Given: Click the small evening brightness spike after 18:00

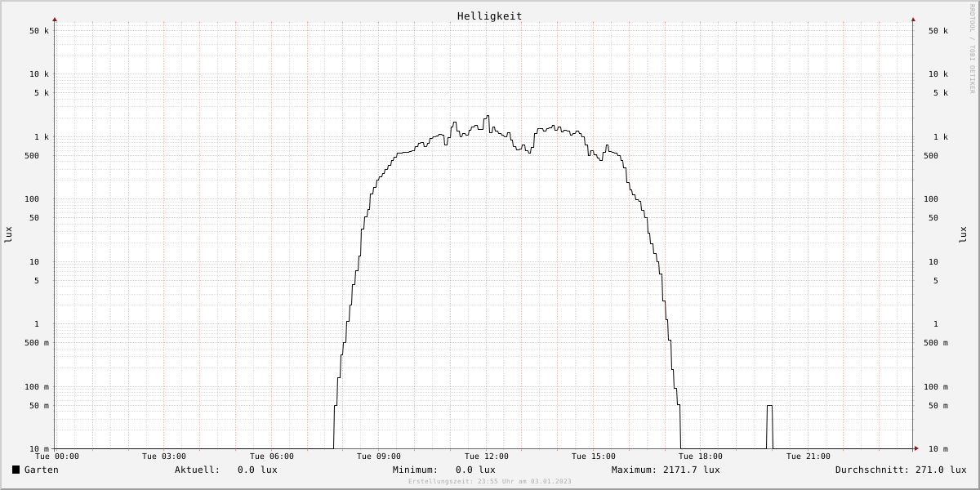Looking at the screenshot, I should [x=769, y=426].
